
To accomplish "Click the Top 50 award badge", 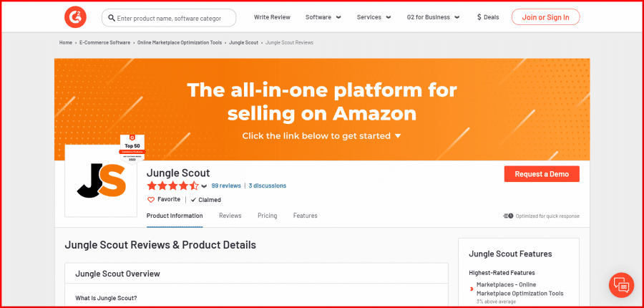I will (132, 149).
